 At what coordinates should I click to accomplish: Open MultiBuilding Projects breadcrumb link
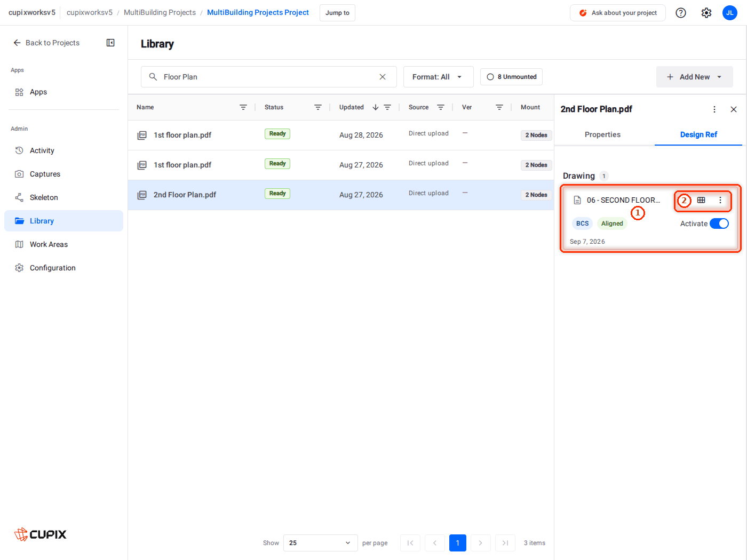tap(160, 12)
